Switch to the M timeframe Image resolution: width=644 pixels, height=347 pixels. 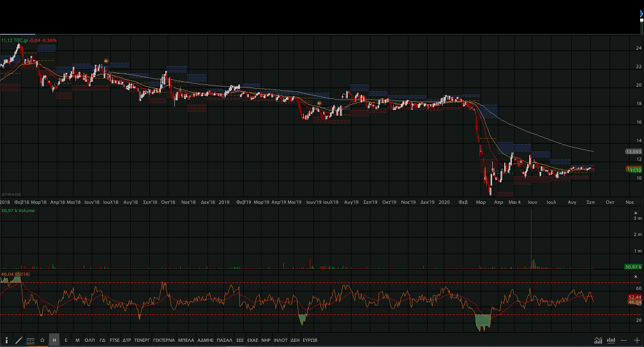tap(77, 340)
